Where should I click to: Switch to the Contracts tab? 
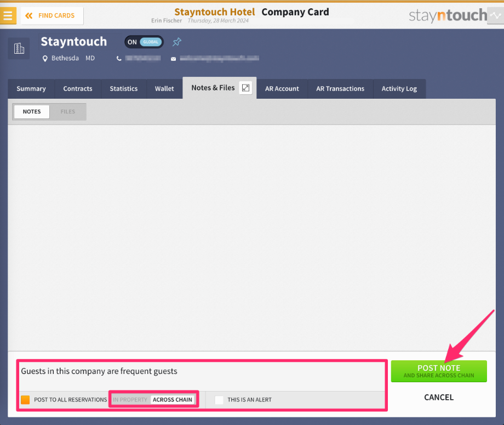click(78, 89)
